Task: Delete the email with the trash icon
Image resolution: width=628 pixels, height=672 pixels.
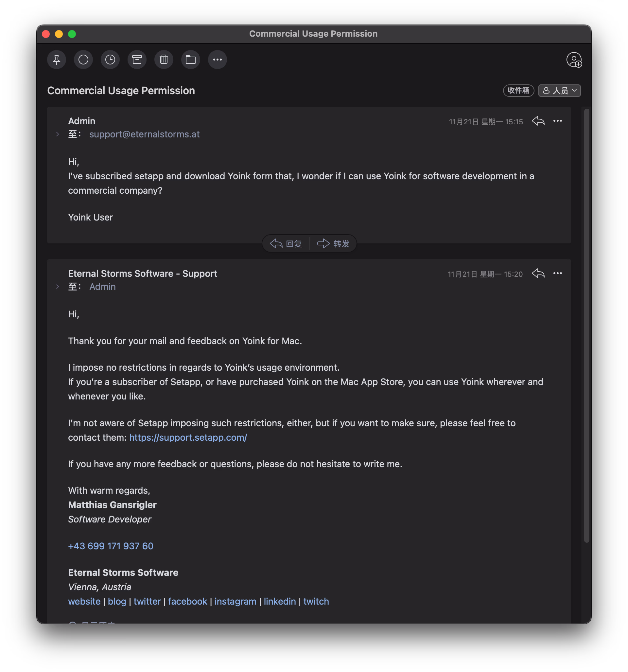Action: pyautogui.click(x=164, y=60)
